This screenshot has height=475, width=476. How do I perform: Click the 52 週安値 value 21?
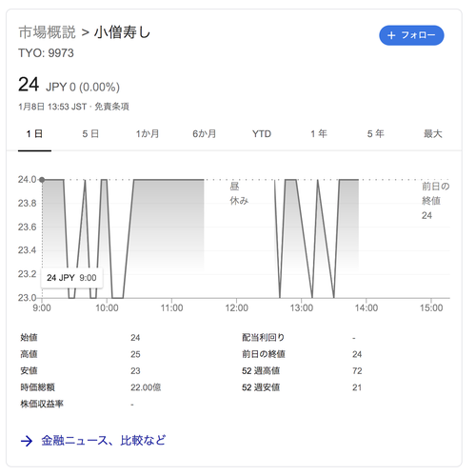tap(357, 387)
